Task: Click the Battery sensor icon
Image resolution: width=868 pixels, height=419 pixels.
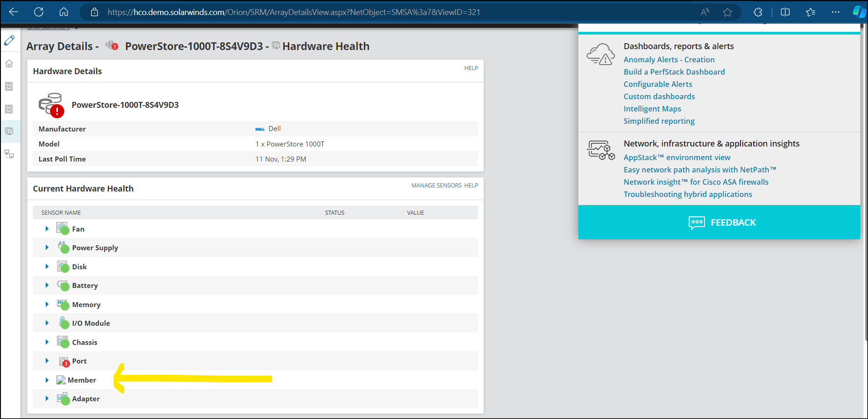Action: [x=63, y=285]
